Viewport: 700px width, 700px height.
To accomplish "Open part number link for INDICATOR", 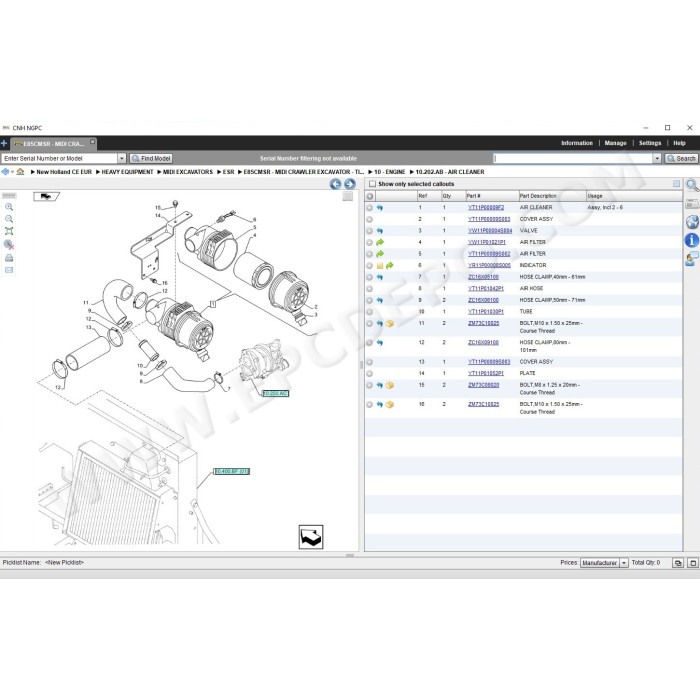I will [x=489, y=266].
